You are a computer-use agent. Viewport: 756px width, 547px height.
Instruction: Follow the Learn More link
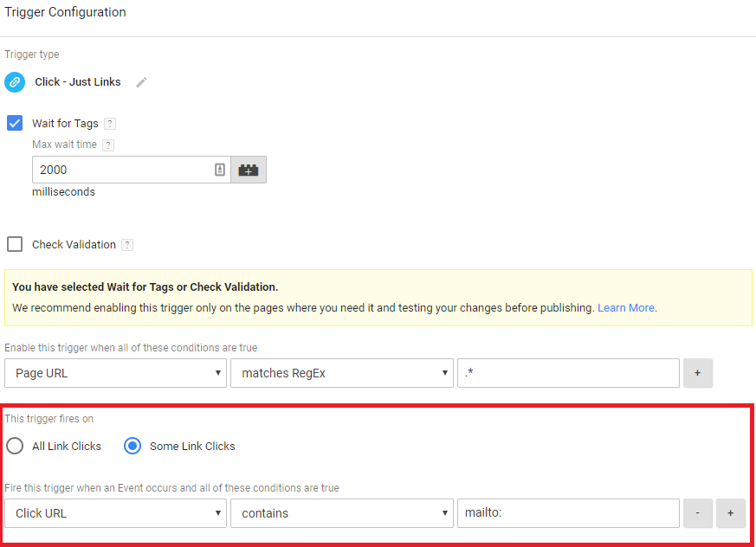626,308
